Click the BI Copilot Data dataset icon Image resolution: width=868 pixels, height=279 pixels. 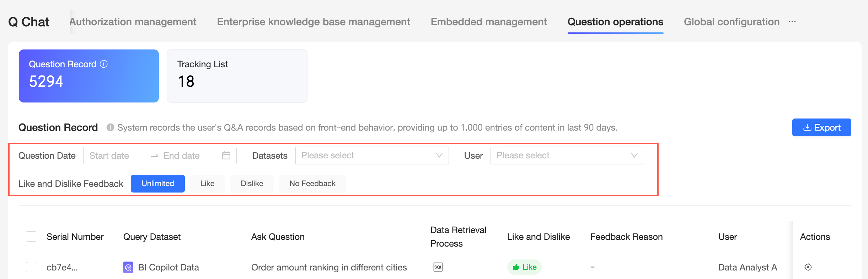pos(128,267)
